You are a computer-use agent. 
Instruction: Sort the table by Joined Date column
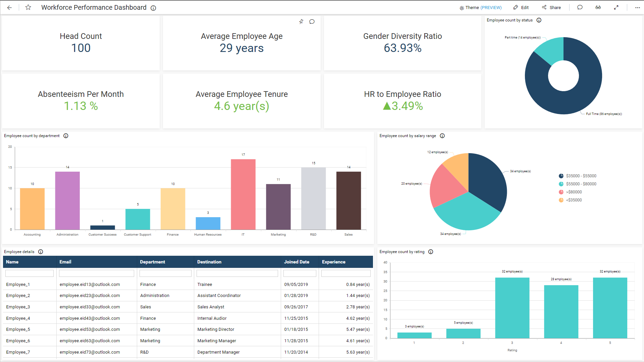pyautogui.click(x=297, y=262)
